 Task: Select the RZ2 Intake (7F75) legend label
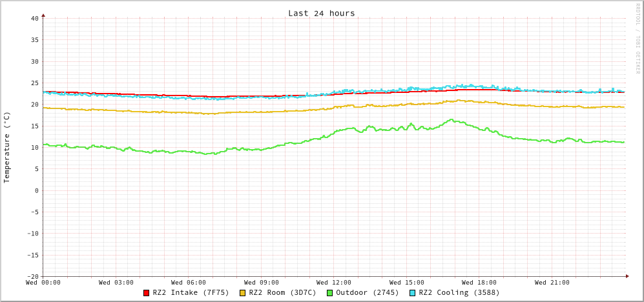[191, 293]
